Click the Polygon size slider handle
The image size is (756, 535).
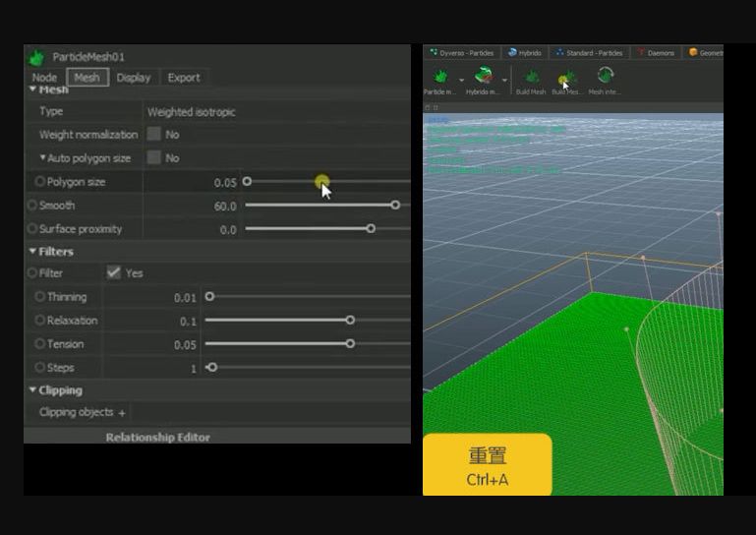(x=247, y=181)
